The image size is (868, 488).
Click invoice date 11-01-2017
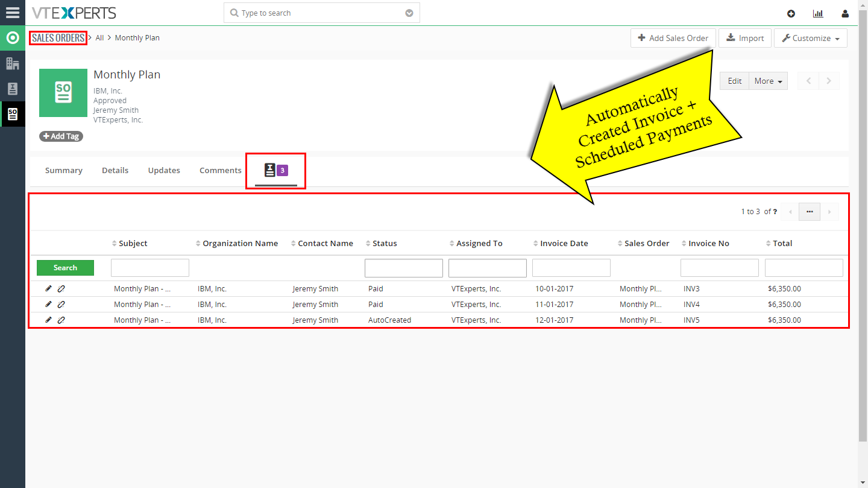click(555, 305)
